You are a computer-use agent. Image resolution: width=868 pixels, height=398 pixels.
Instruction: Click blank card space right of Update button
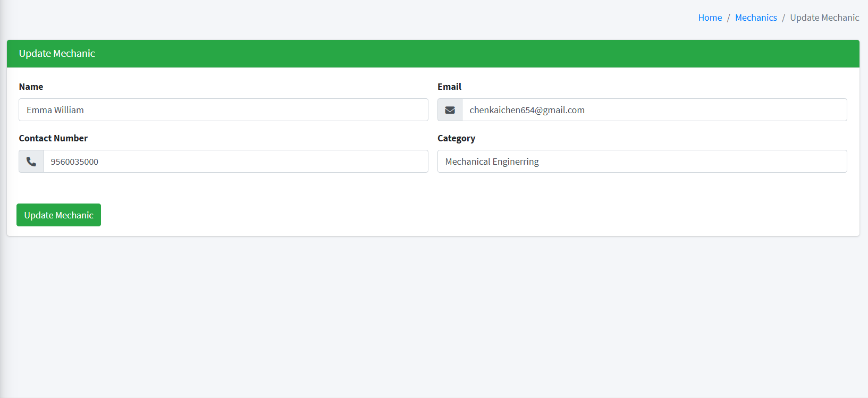click(425, 215)
